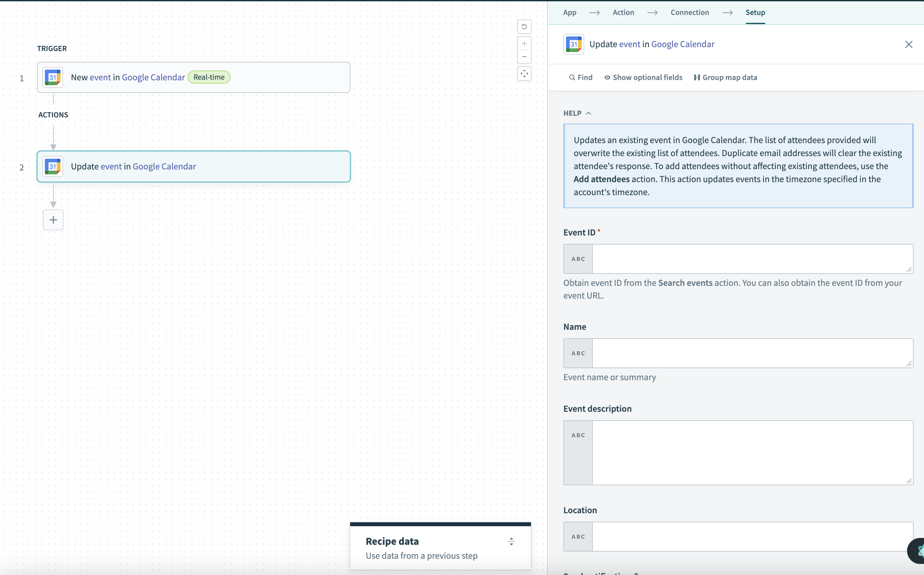
Task: Click 'Use data from a previous step' text
Action: coord(421,555)
